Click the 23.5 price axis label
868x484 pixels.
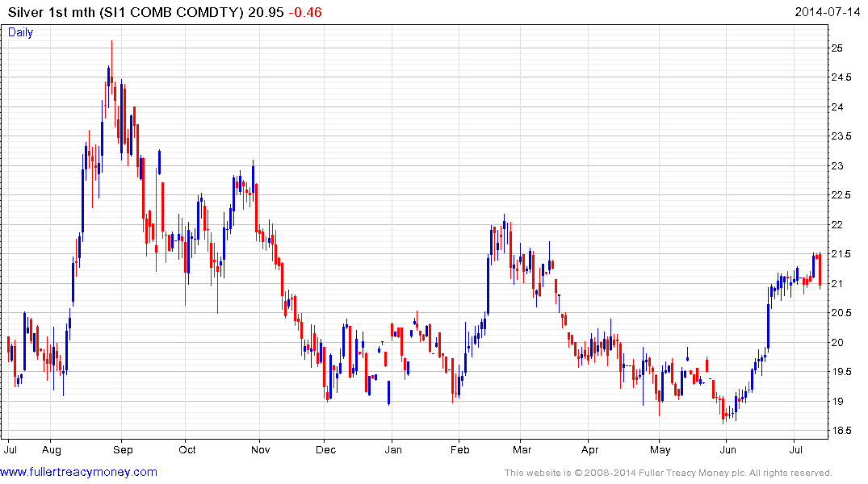point(841,136)
